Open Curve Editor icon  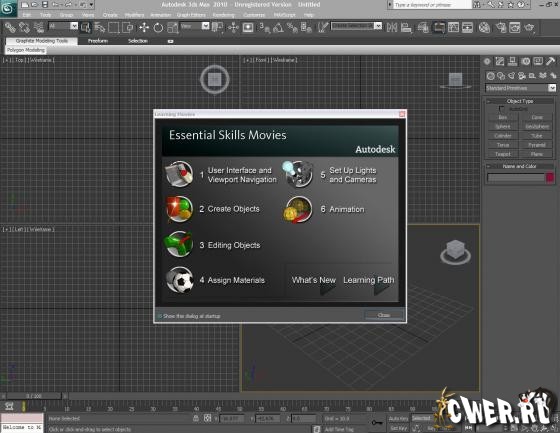tap(453, 28)
